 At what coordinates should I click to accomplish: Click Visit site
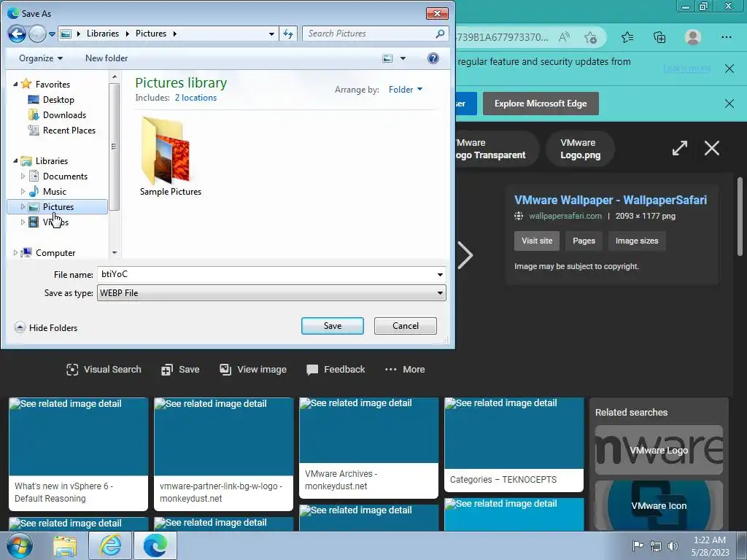[537, 241]
